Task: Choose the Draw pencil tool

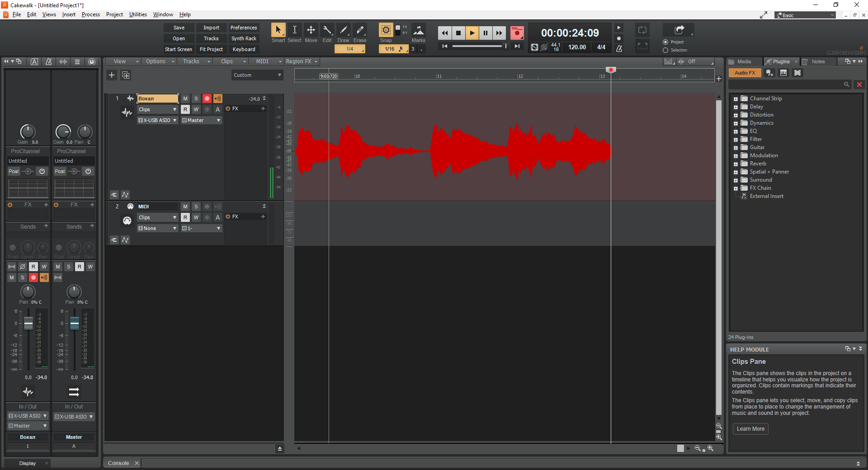Action: click(344, 30)
